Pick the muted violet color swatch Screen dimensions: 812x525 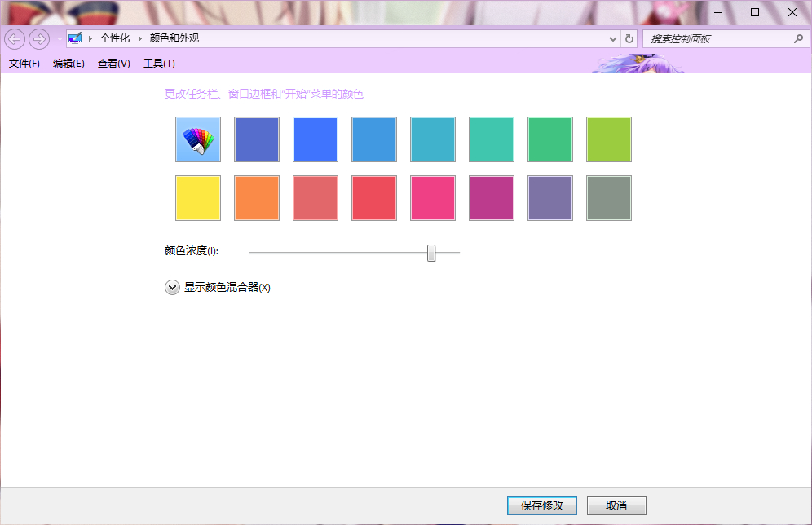point(550,198)
